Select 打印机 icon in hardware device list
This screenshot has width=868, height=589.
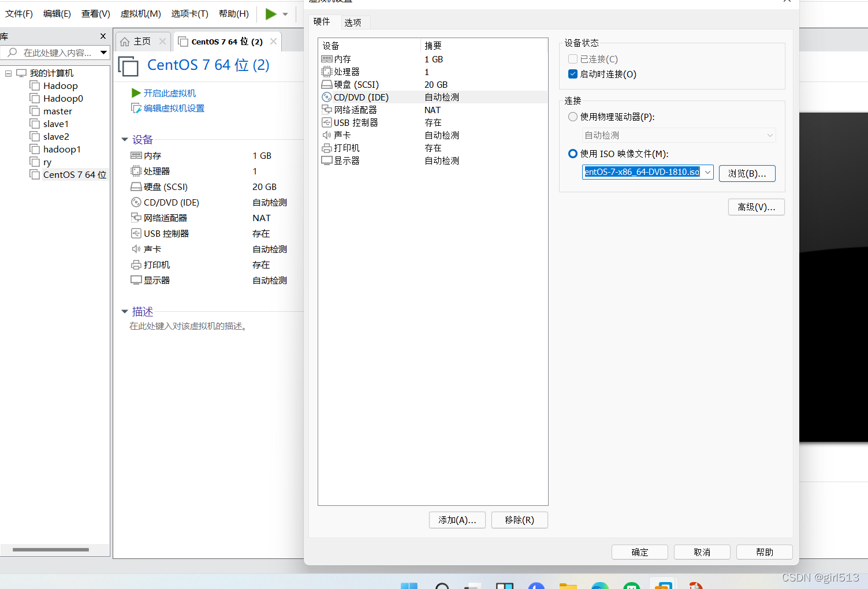[x=327, y=148]
